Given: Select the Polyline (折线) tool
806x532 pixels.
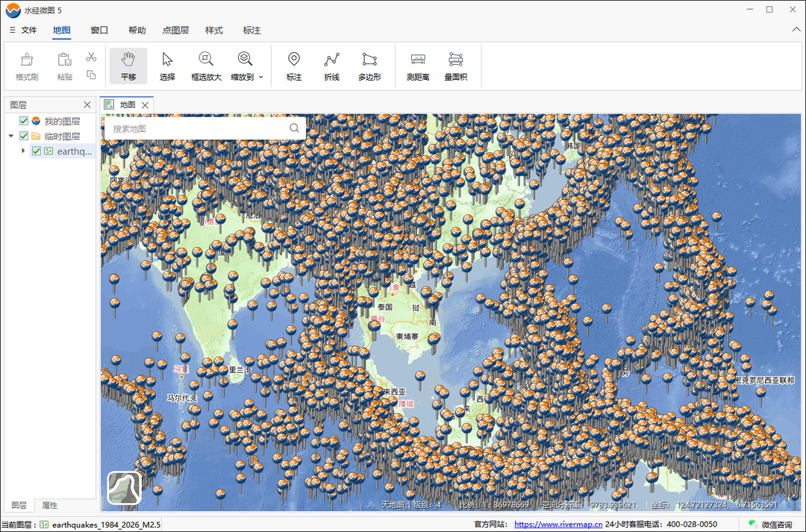Looking at the screenshot, I should click(331, 66).
